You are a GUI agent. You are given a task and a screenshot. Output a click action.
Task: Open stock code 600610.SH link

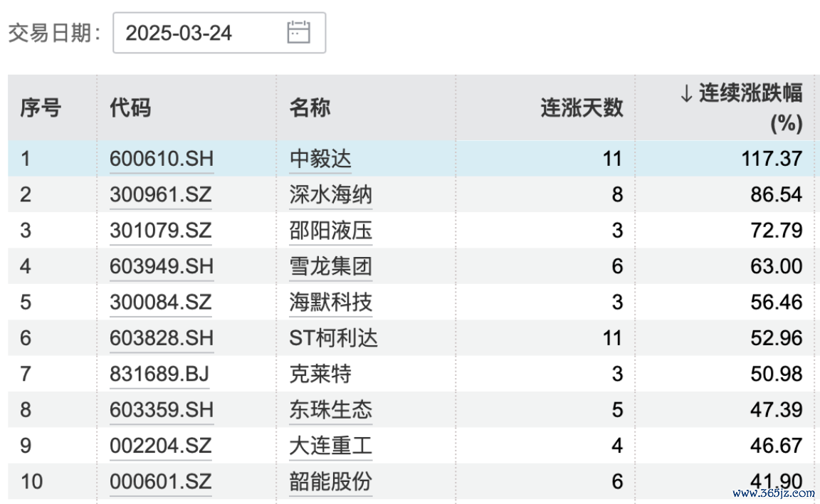pos(162,159)
